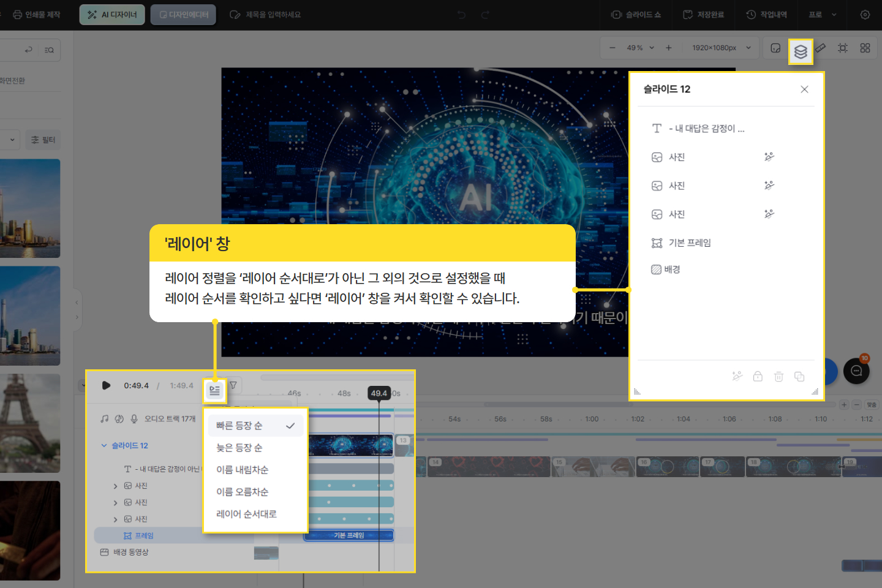Toggle animation icon on first 사진 layer
Viewport: 882px width, 588px height.
(x=769, y=157)
